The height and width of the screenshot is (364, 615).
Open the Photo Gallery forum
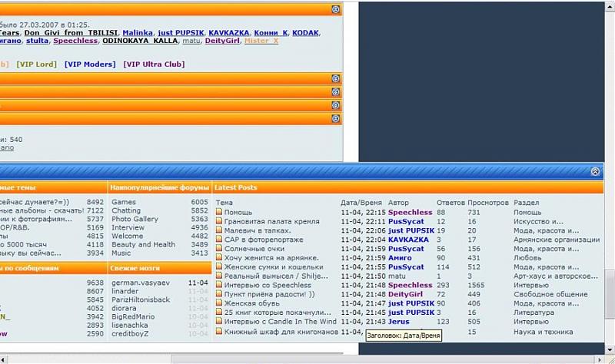click(135, 219)
